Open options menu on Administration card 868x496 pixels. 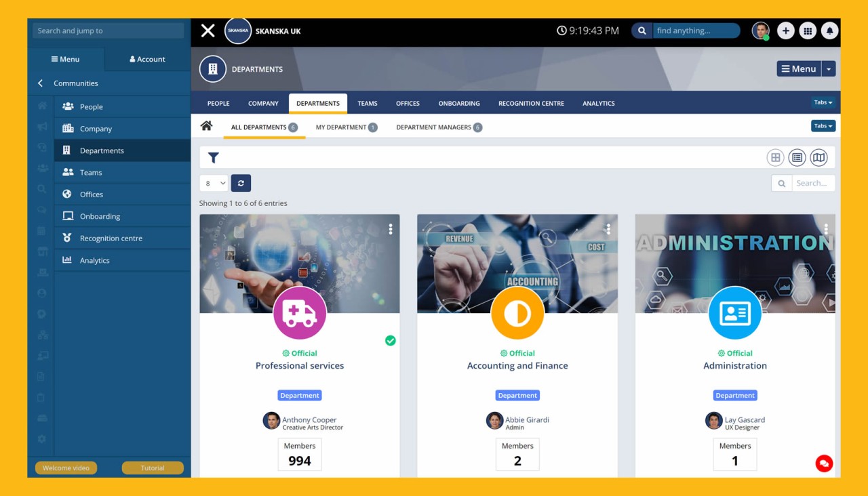[x=826, y=229]
